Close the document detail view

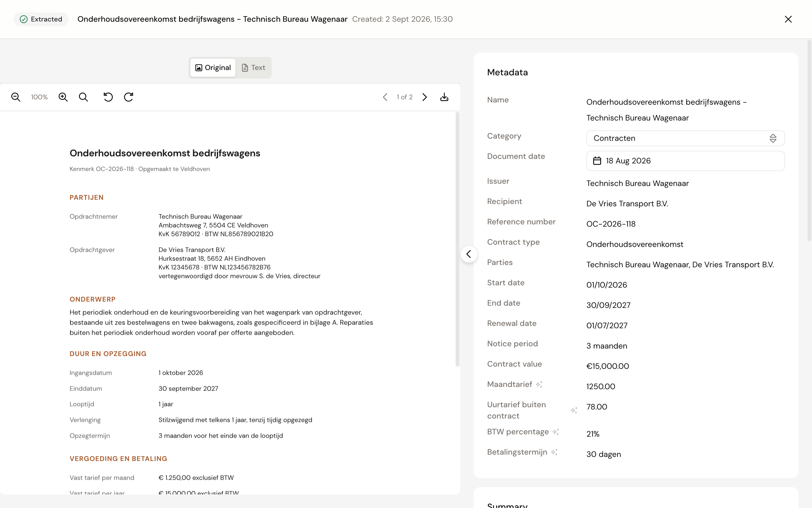click(788, 19)
